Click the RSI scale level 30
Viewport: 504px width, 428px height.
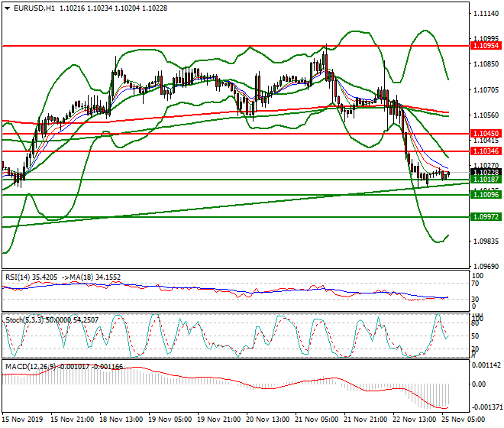click(x=475, y=300)
